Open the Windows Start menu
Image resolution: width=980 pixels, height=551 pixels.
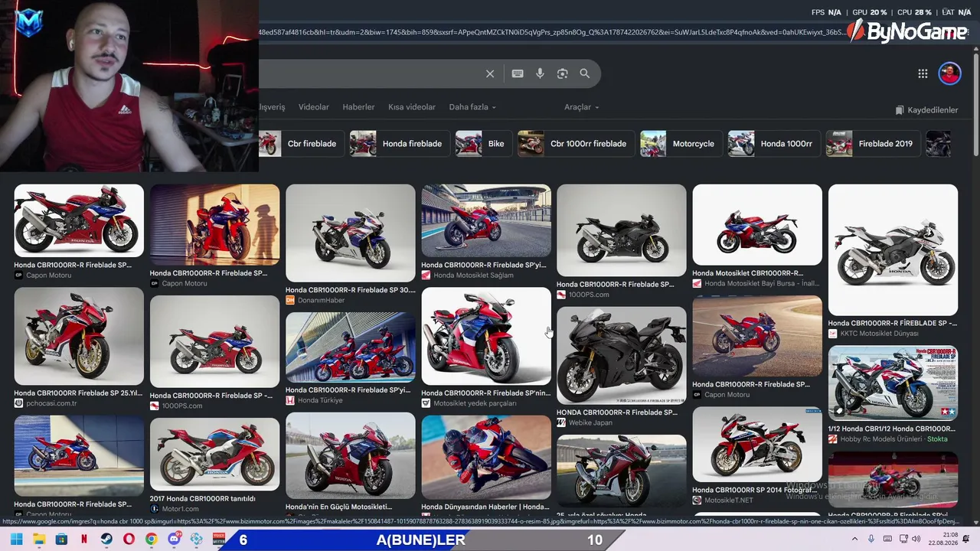coord(16,540)
